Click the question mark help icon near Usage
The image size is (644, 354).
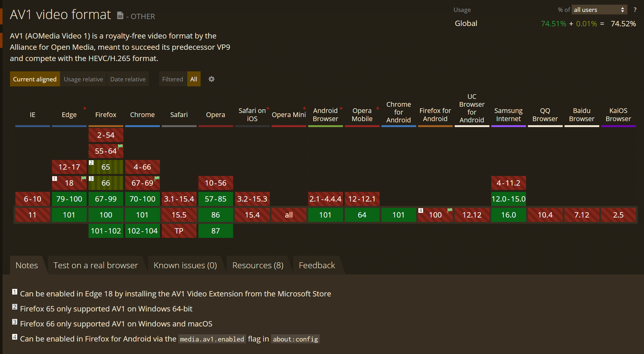coord(635,10)
